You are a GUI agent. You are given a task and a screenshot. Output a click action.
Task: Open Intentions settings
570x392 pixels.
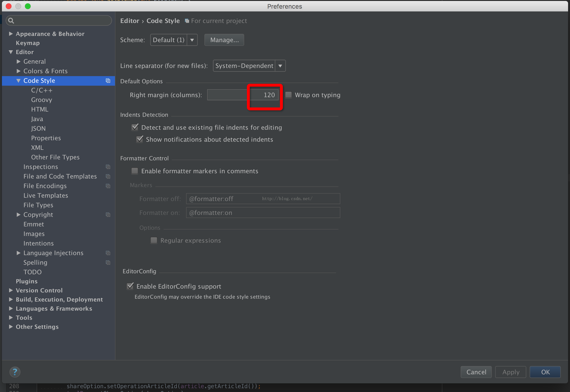pos(39,243)
